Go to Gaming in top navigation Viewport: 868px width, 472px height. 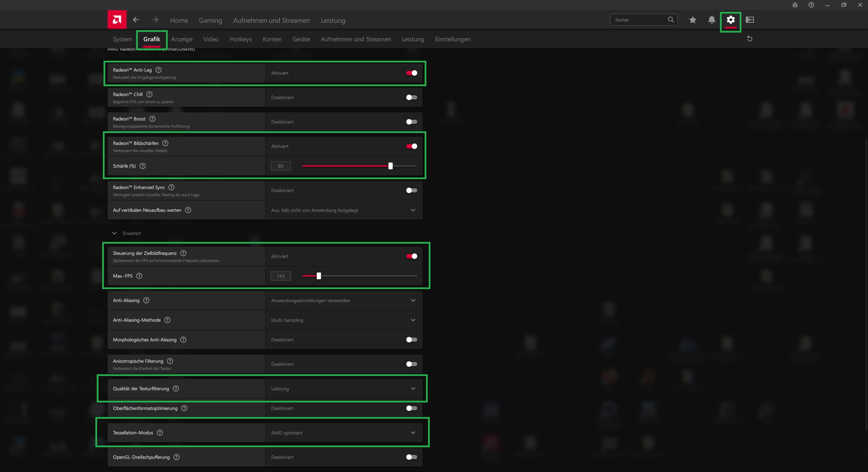pyautogui.click(x=210, y=20)
